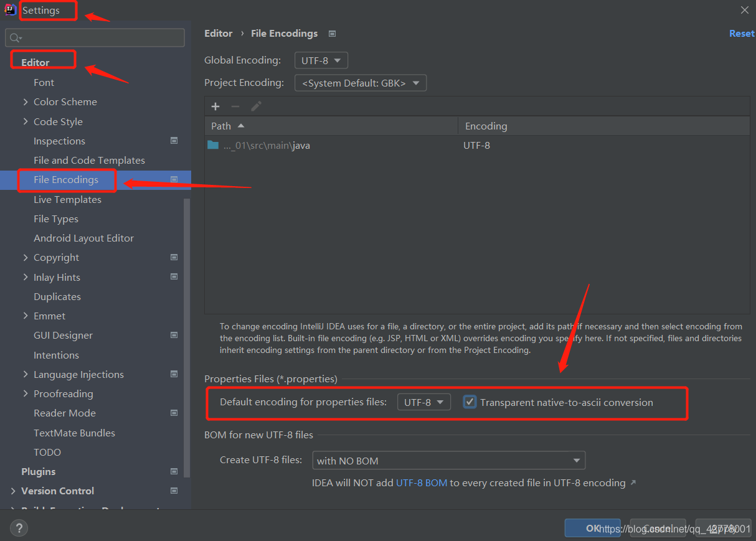
Task: Click the add path plus icon
Action: click(215, 106)
